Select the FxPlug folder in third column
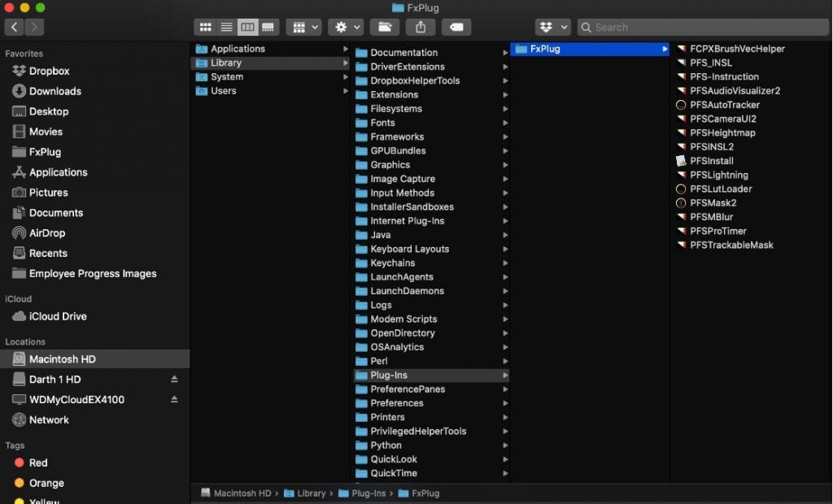The image size is (833, 504). [590, 49]
